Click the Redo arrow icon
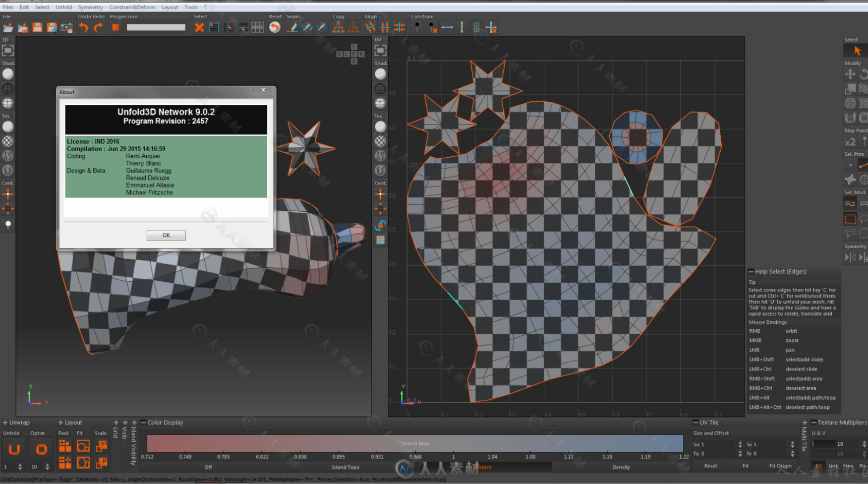 point(98,28)
